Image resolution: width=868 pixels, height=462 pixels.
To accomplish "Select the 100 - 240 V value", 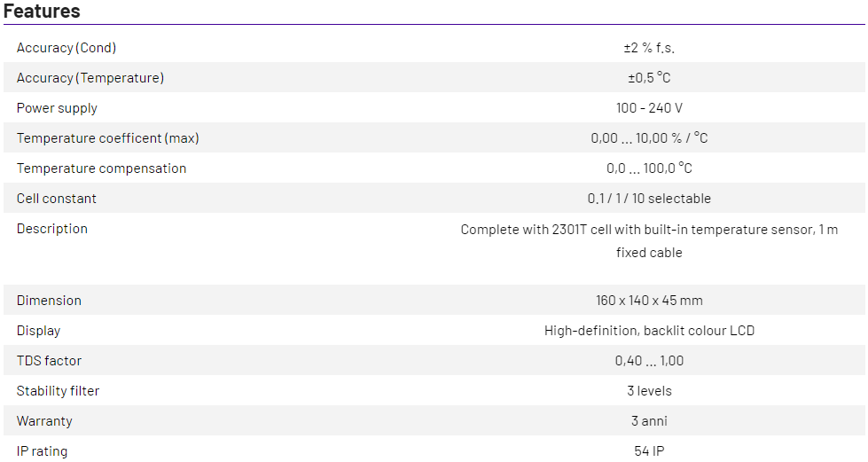I will click(649, 108).
